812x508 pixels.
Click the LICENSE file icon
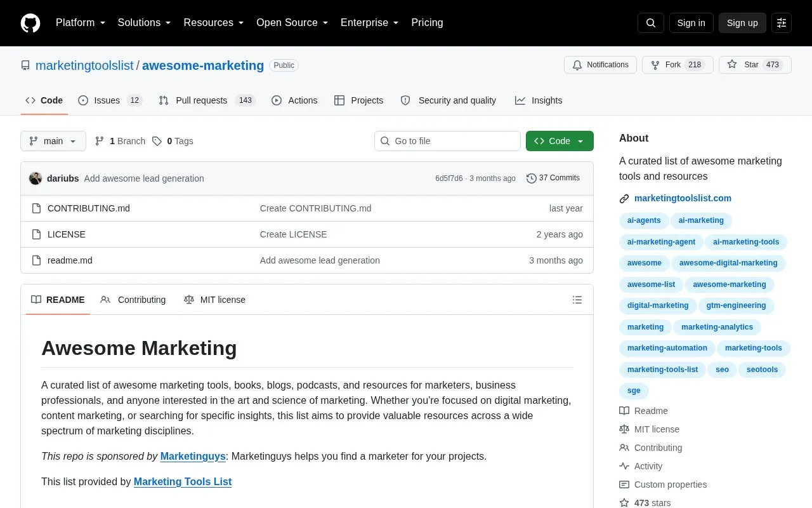[x=37, y=234]
